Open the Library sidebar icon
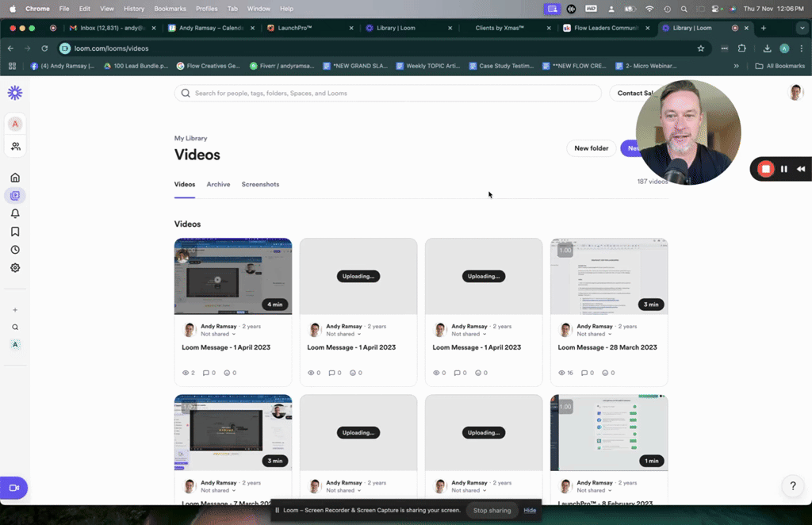The image size is (812, 525). [15, 196]
